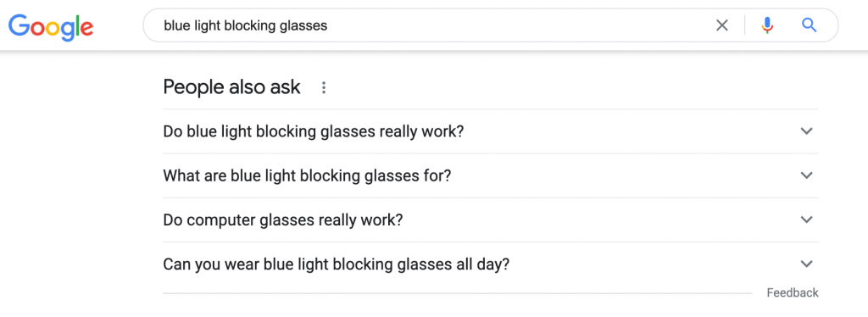Screen dimensions: 868x317
Task: Open question about wearing glasses all day
Action: 336,264
